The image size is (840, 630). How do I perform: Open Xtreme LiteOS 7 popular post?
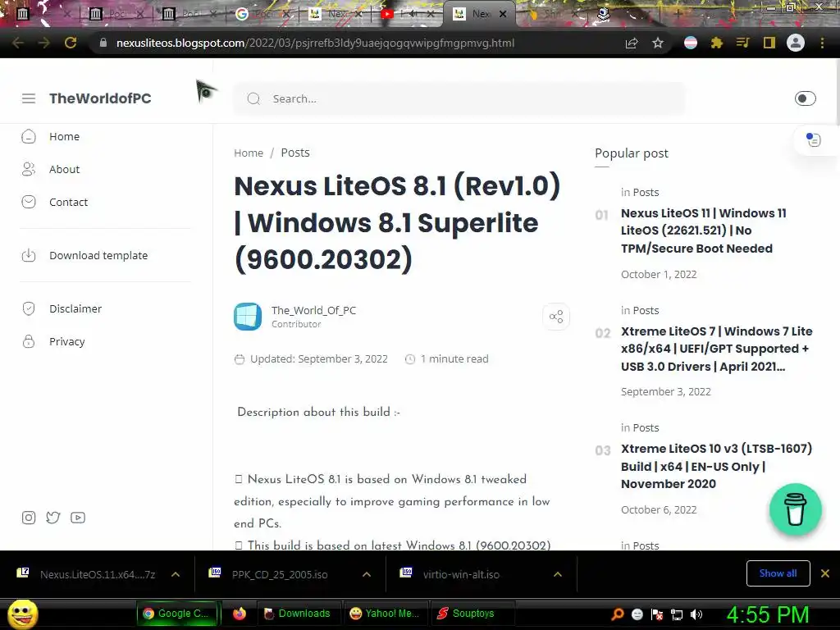coord(716,349)
